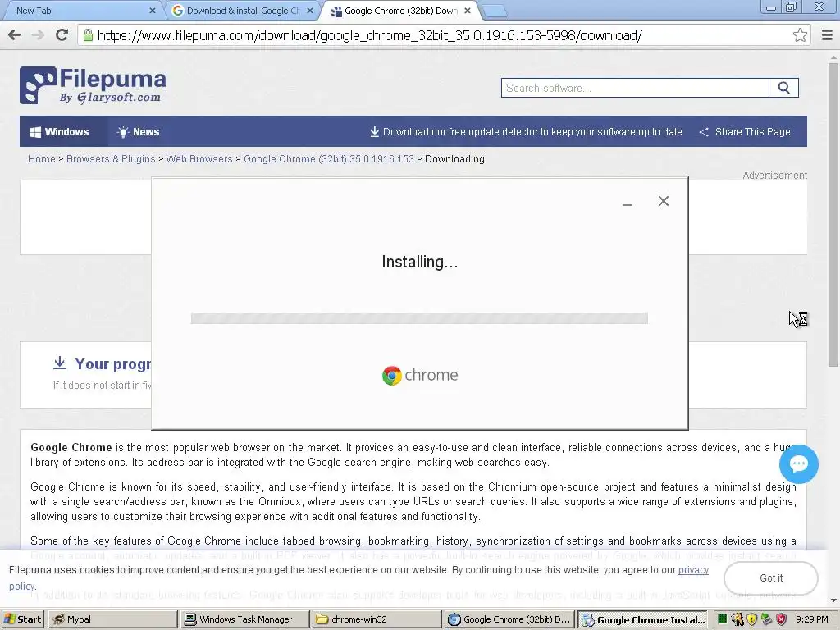Go back using the browser back arrow
The width and height of the screenshot is (840, 630).
[15, 35]
